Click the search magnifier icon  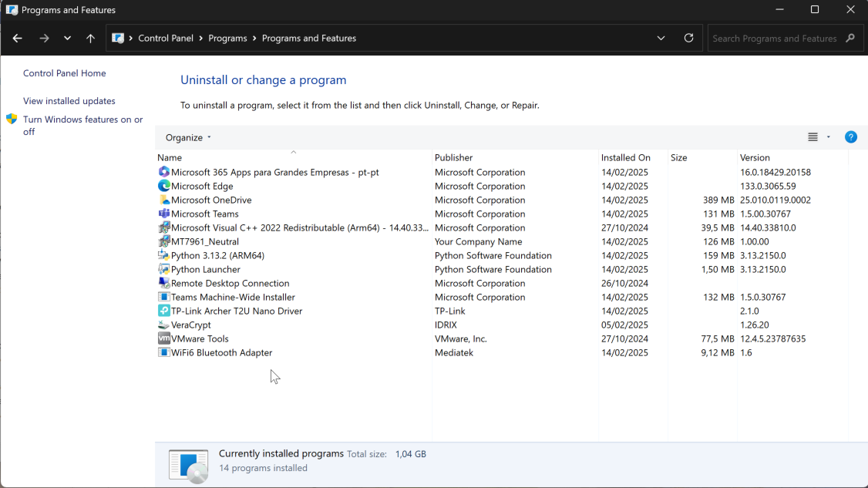[850, 39]
